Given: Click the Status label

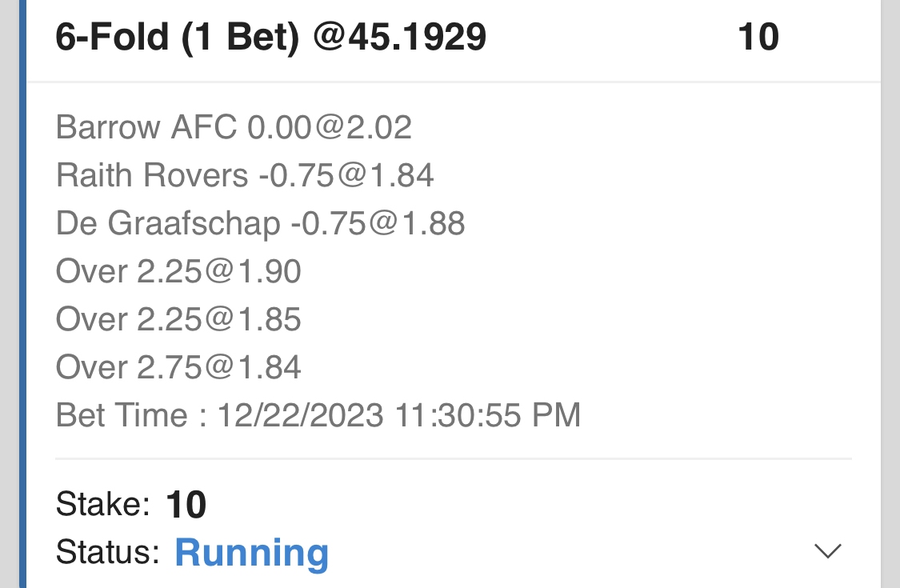Looking at the screenshot, I should point(108,552).
